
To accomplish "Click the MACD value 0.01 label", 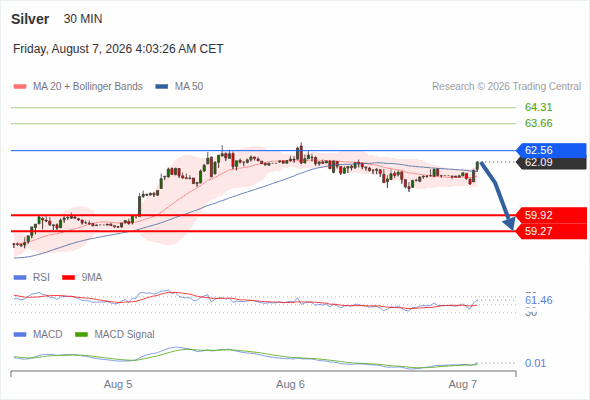I will pos(535,363).
